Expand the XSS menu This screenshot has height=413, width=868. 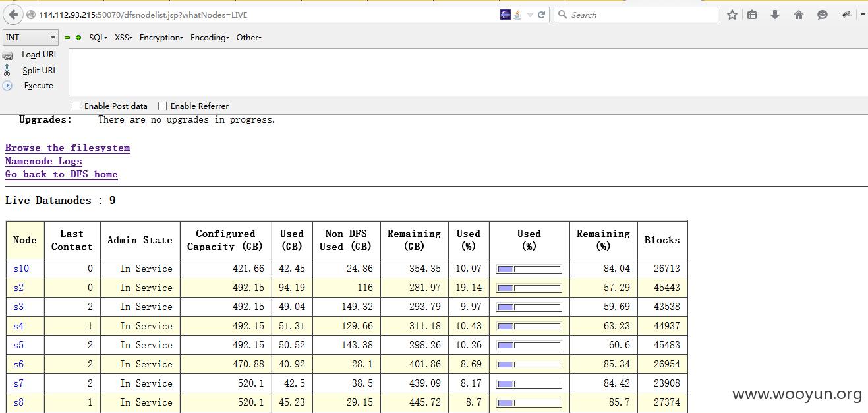coord(123,38)
